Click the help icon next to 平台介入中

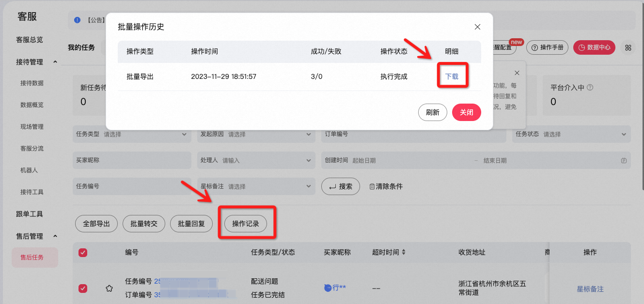tap(590, 88)
